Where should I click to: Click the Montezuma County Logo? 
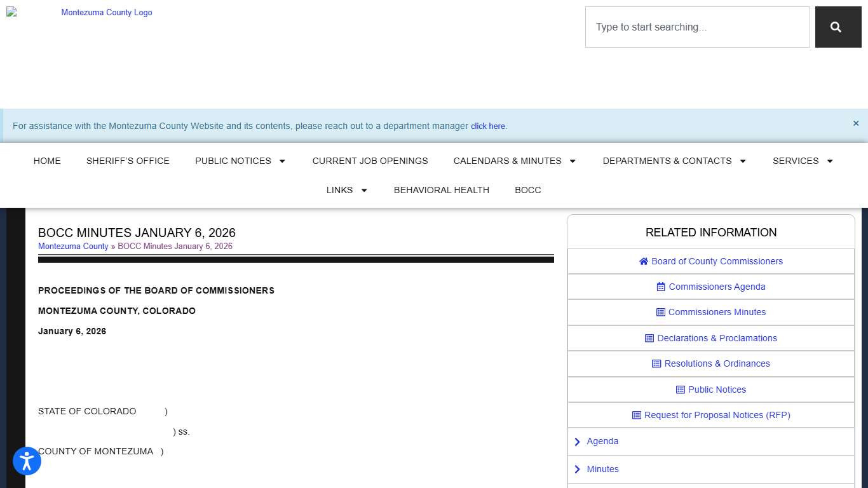pyautogui.click(x=106, y=12)
